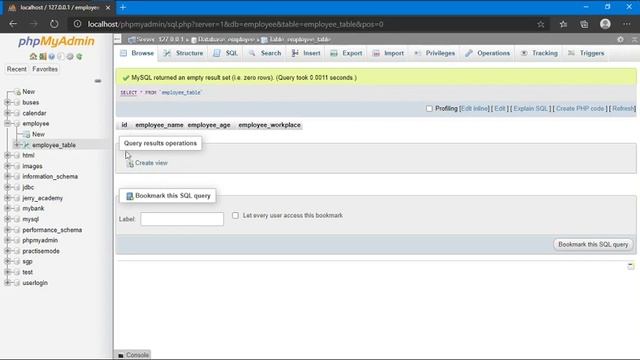Viewport: 640px width, 360px height.
Task: Expand the userlogin database node
Action: (x=7, y=282)
